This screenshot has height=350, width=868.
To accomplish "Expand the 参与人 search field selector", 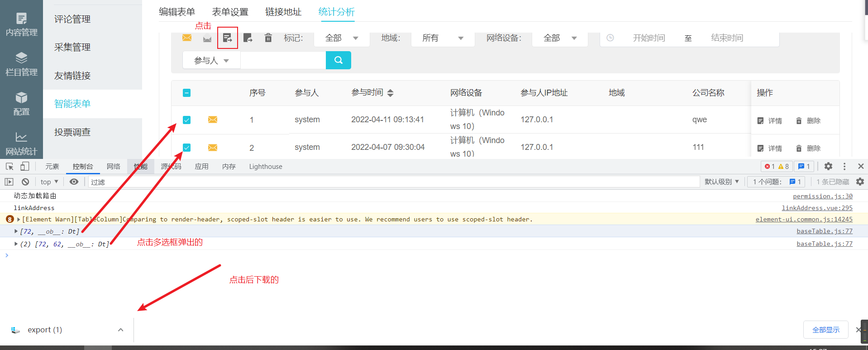I will tap(211, 60).
